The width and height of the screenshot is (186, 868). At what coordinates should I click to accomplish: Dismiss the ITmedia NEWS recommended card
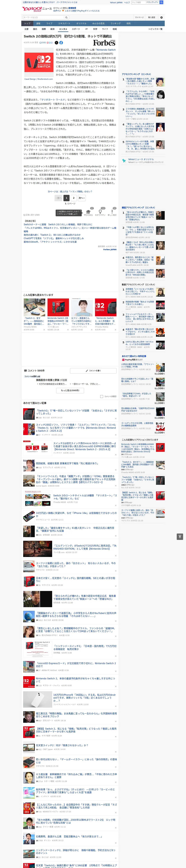point(44,330)
